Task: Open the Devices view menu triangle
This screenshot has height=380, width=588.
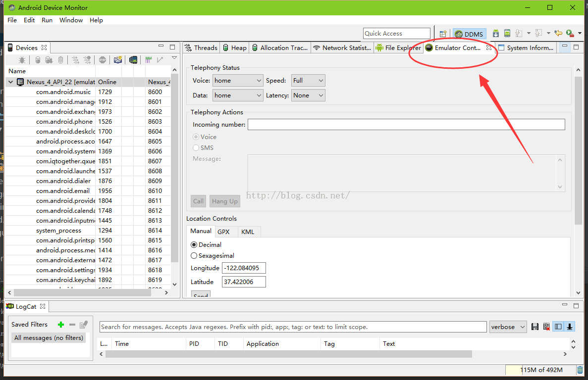Action: coord(174,58)
